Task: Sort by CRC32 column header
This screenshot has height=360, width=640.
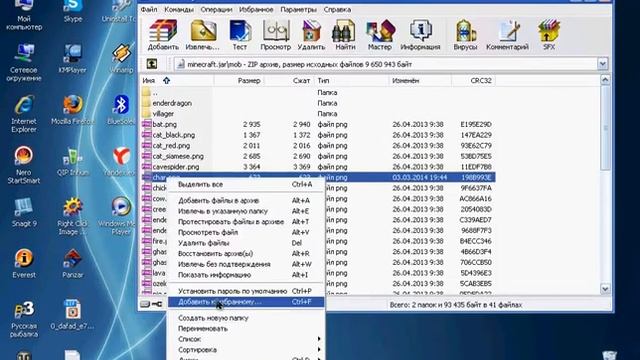Action: (473, 80)
